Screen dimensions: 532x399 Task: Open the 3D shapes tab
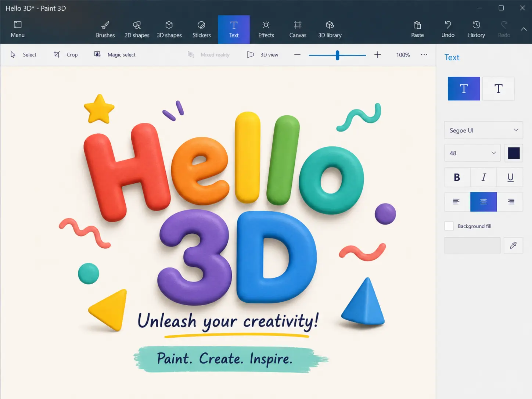pyautogui.click(x=169, y=29)
